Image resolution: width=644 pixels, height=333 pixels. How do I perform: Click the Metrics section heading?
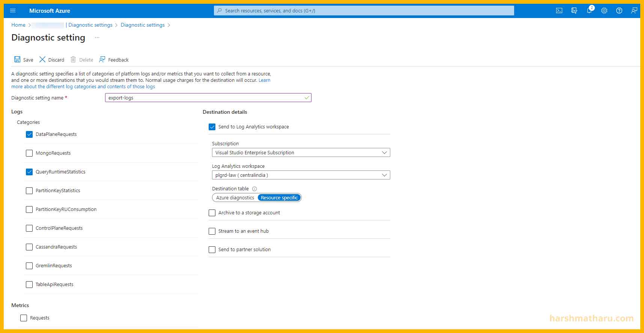point(20,305)
